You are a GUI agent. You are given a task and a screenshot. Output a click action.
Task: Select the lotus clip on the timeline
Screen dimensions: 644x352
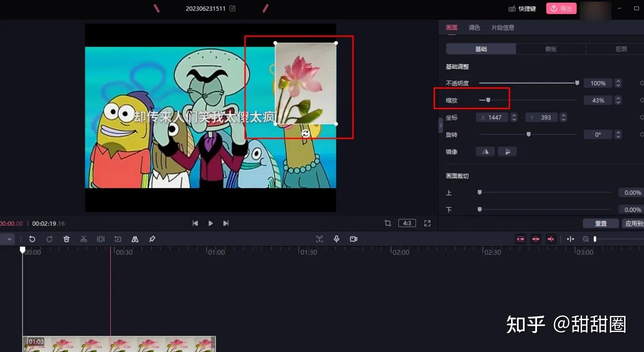point(119,344)
